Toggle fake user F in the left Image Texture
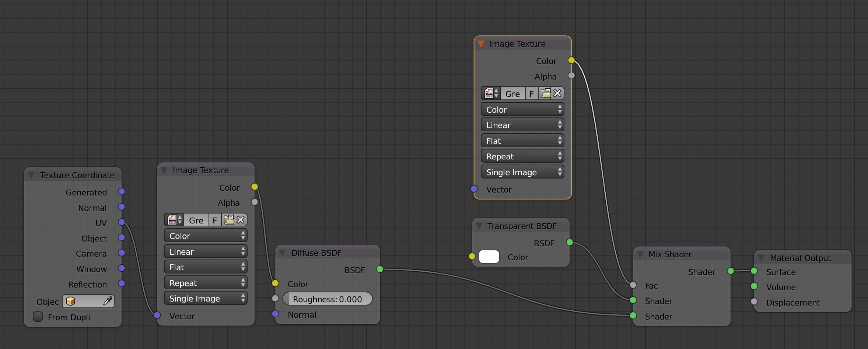 [215, 220]
